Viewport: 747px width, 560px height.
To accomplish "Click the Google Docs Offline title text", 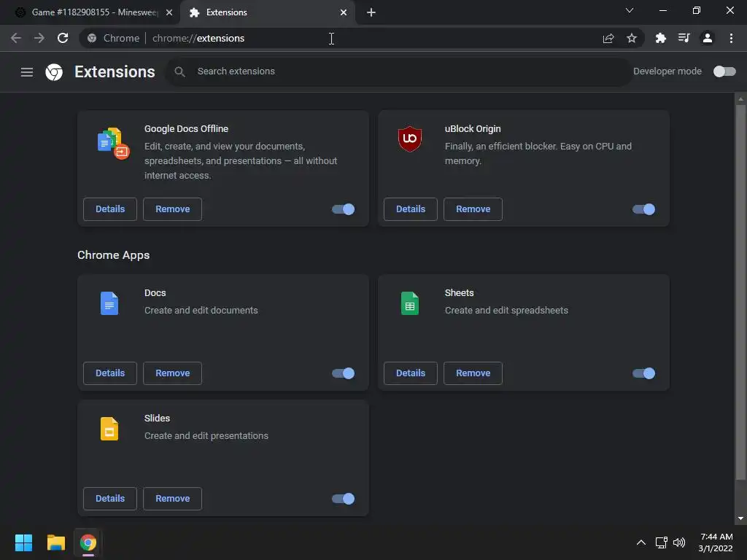I will point(186,129).
